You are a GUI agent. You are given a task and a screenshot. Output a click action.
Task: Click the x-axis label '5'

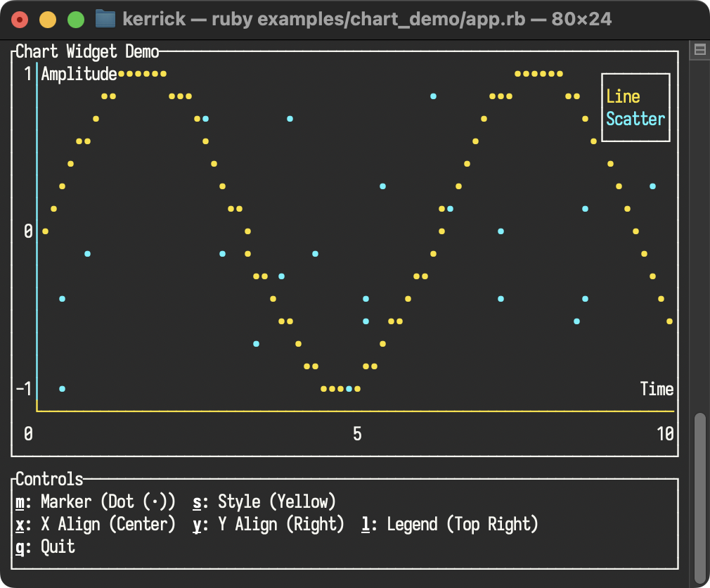357,434
